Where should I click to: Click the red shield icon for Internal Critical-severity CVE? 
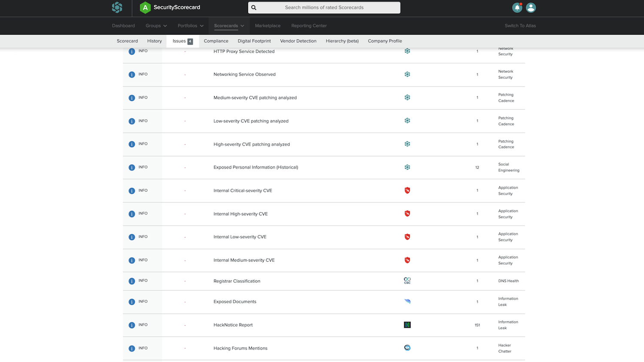coord(407,190)
